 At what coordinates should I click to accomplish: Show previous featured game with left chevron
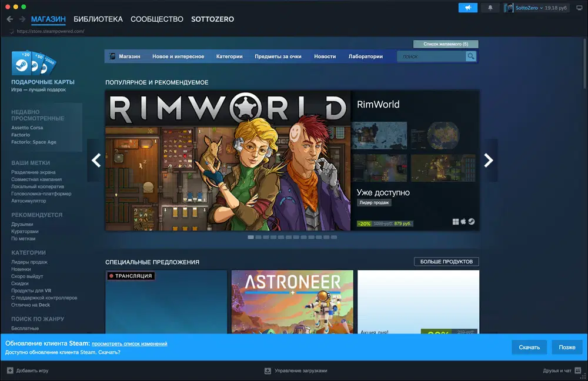[96, 161]
